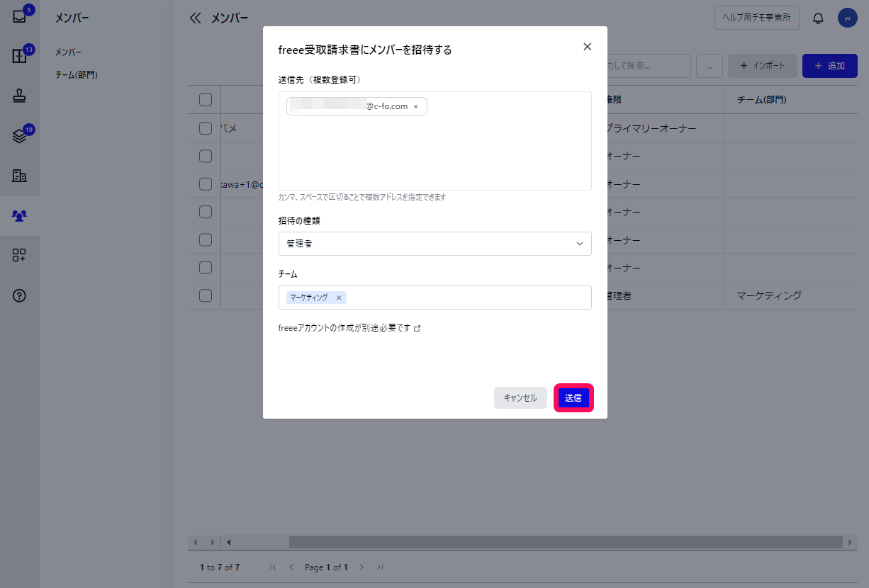Click right arrow at scrollbar far end

click(850, 542)
